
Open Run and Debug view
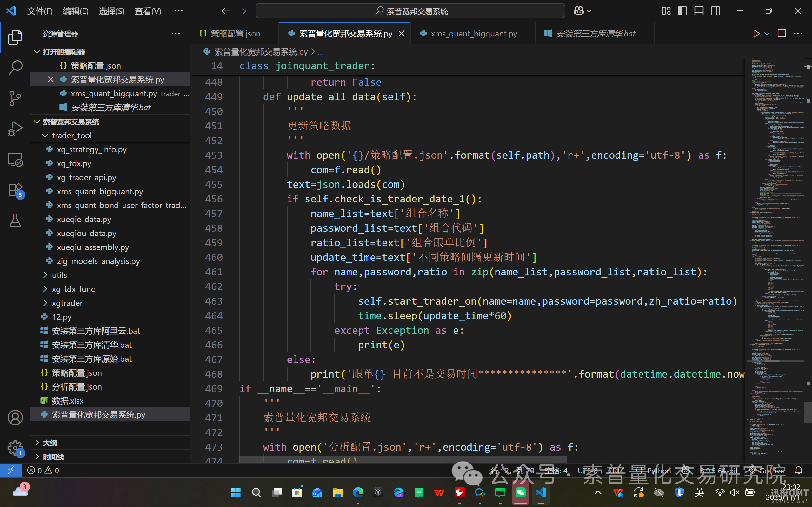coord(15,129)
